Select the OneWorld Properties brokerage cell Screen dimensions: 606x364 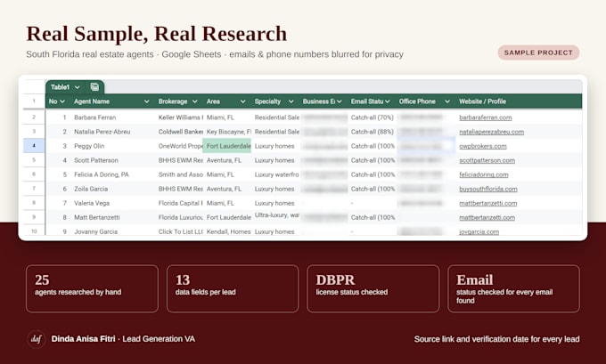point(180,146)
